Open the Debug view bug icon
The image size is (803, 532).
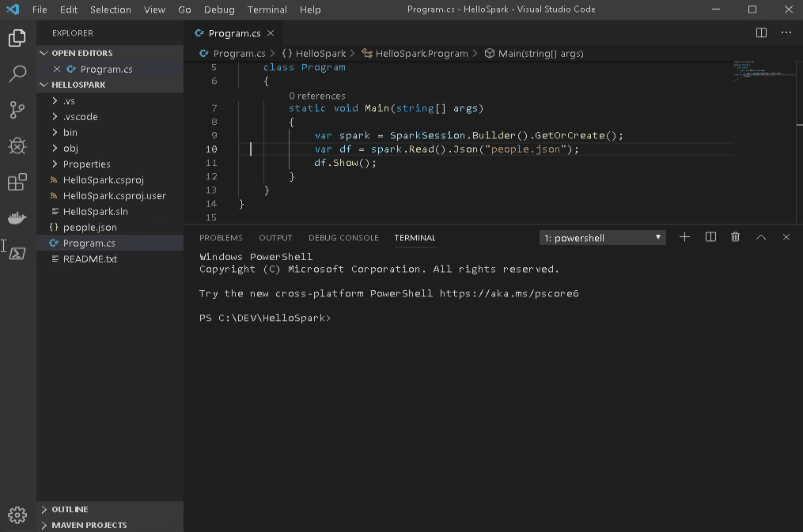pyautogui.click(x=17, y=145)
